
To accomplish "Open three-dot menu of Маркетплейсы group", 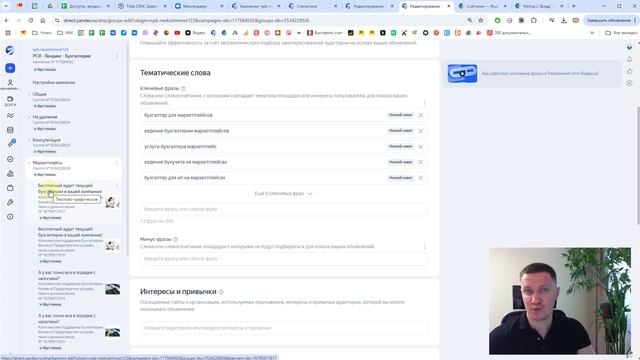I will point(117,163).
